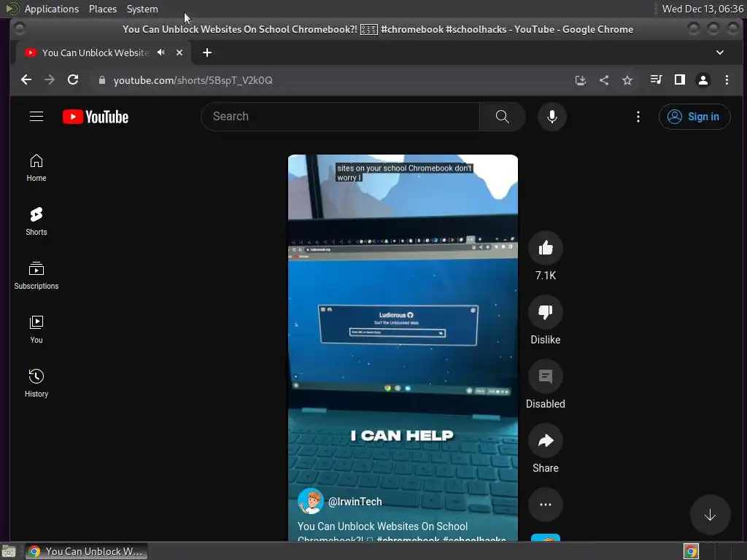The height and width of the screenshot is (560, 747).
Task: Click the install app icon in address bar
Action: click(580, 80)
